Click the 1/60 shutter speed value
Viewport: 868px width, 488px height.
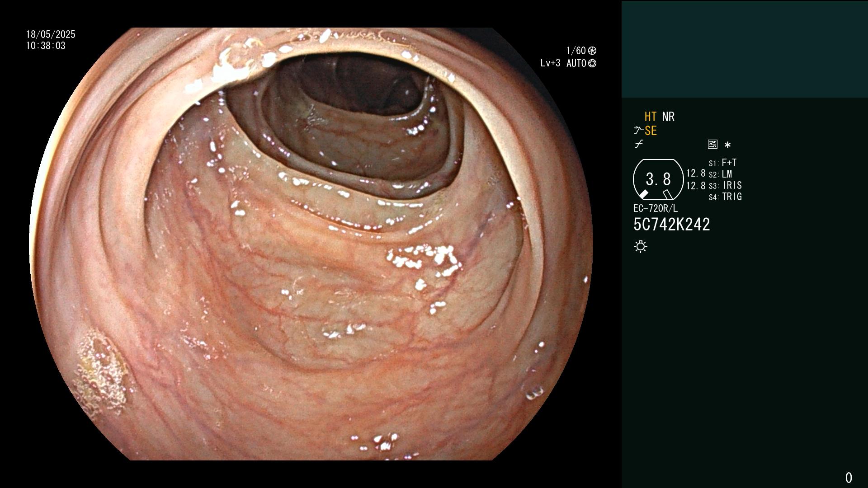[576, 51]
